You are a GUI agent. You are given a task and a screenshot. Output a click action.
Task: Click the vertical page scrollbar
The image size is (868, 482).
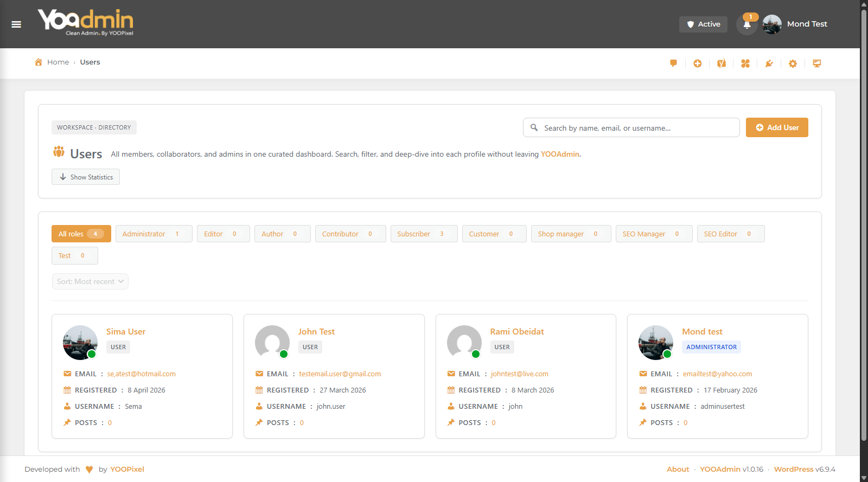pos(864,225)
